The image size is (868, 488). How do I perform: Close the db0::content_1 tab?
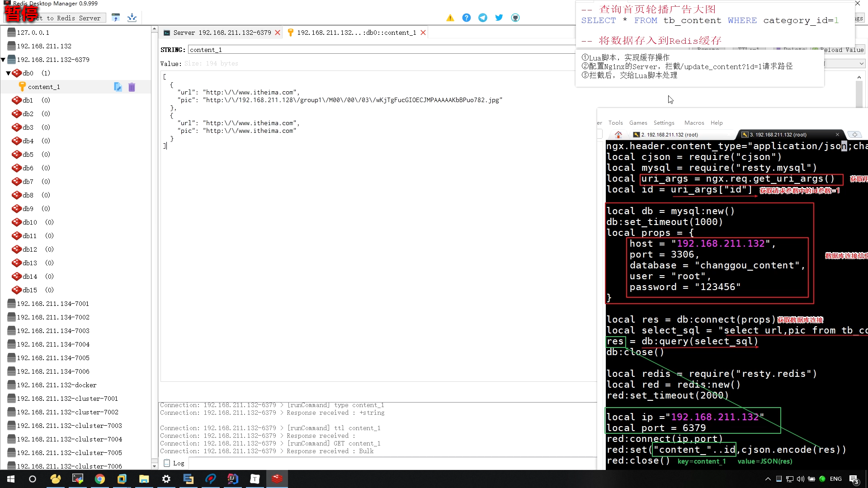pyautogui.click(x=423, y=33)
